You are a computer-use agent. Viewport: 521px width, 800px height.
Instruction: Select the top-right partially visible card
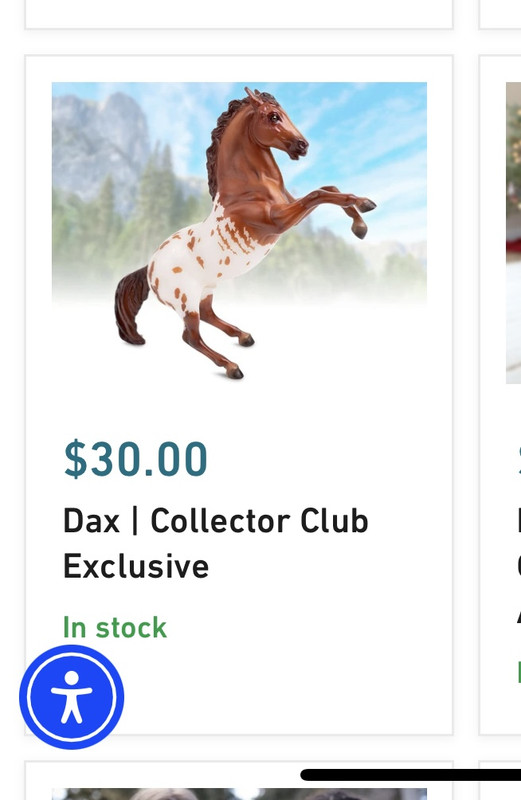pyautogui.click(x=500, y=14)
